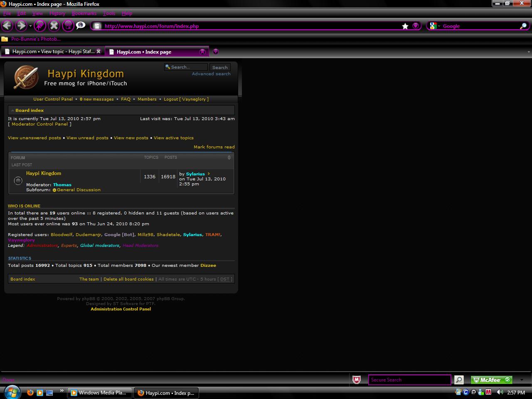Switch to the View topic Haypi Staff tab
The image size is (532, 399).
53,52
